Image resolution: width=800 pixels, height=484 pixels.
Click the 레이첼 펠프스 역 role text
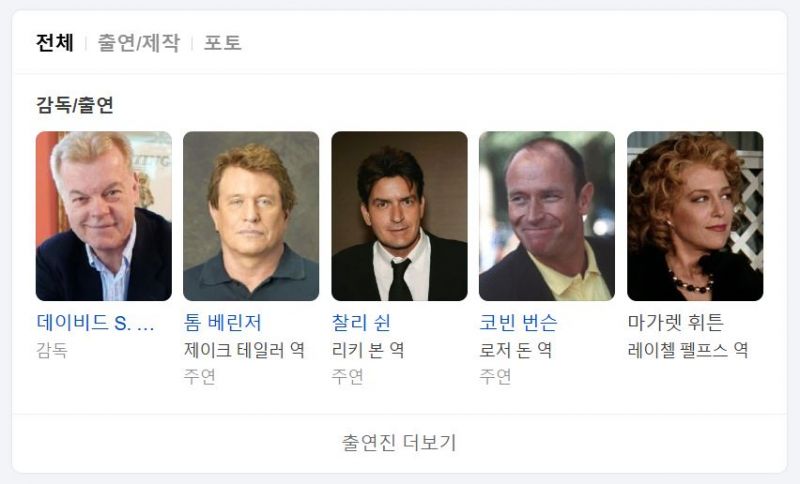[x=688, y=351]
